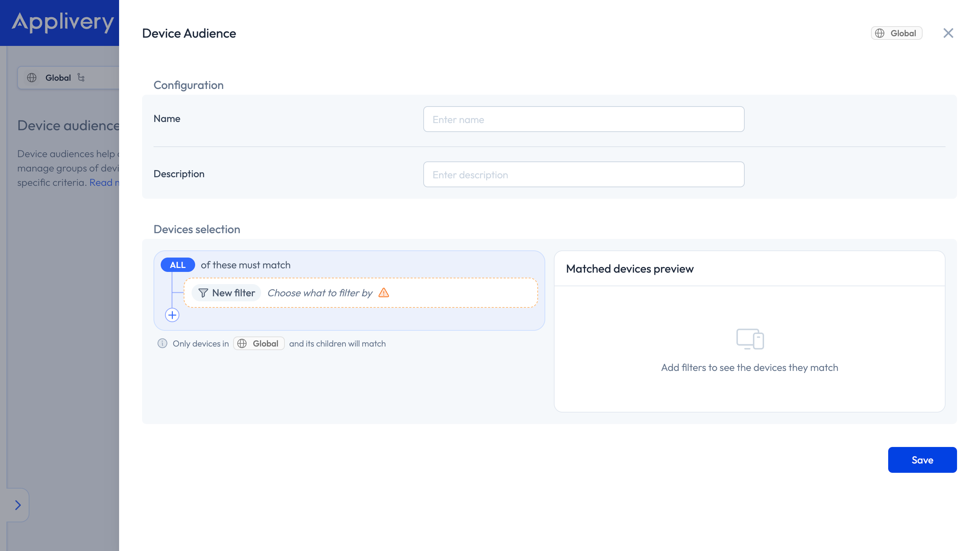The height and width of the screenshot is (551, 980).
Task: Click the hierarchy tree icon next to Global
Action: point(81,77)
